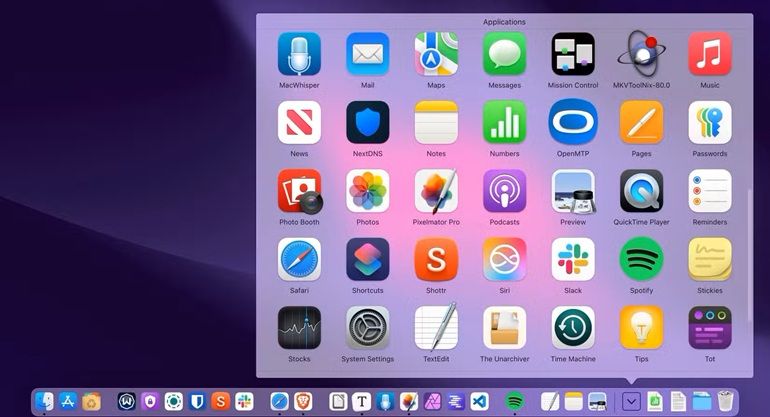Viewport: 770px width, 417px height.
Task: Open the Typora T icon in the Dock
Action: tap(362, 401)
